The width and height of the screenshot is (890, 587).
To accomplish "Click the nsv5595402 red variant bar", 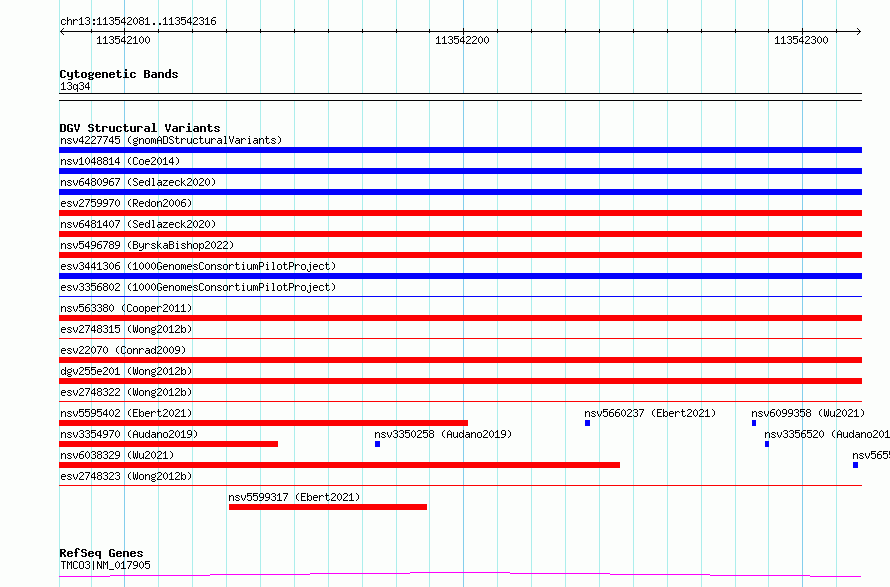I will pos(263,423).
